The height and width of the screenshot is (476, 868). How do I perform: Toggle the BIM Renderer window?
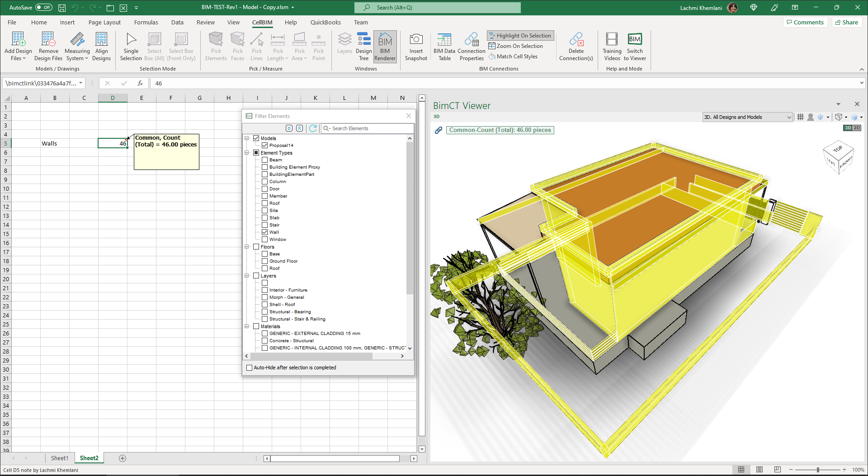(385, 47)
